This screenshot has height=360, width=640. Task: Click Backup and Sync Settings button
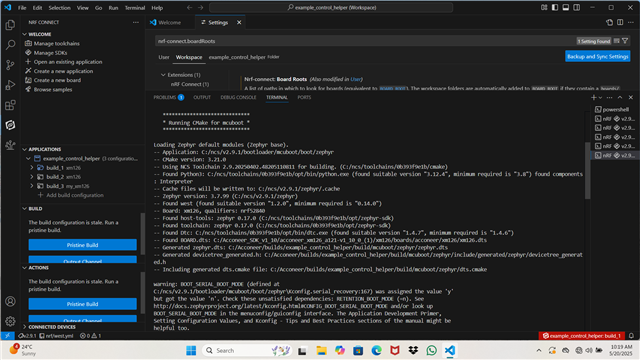598,56
